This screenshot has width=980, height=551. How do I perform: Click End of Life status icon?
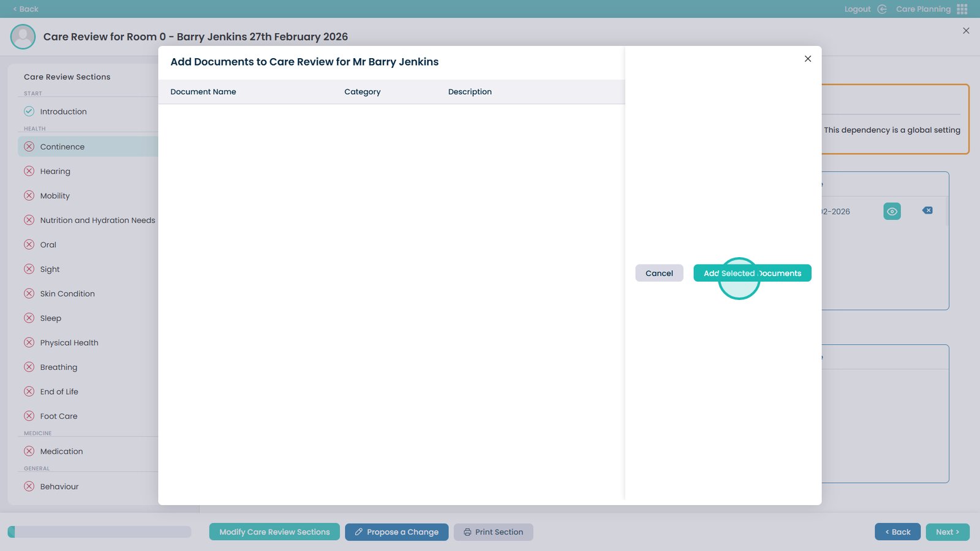click(x=29, y=392)
